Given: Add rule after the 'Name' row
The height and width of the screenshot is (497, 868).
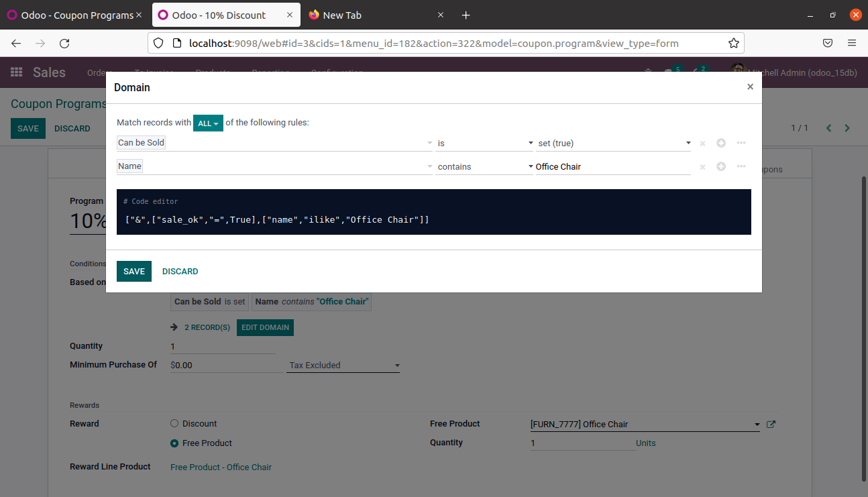Looking at the screenshot, I should pos(721,166).
